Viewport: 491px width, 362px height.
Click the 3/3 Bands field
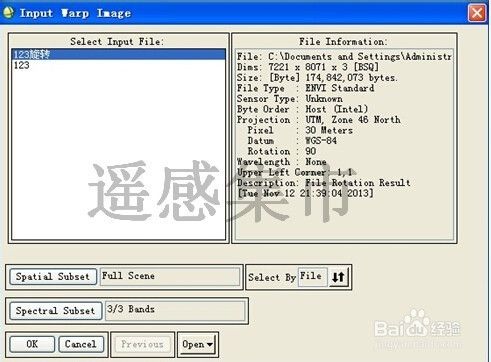[x=175, y=310]
